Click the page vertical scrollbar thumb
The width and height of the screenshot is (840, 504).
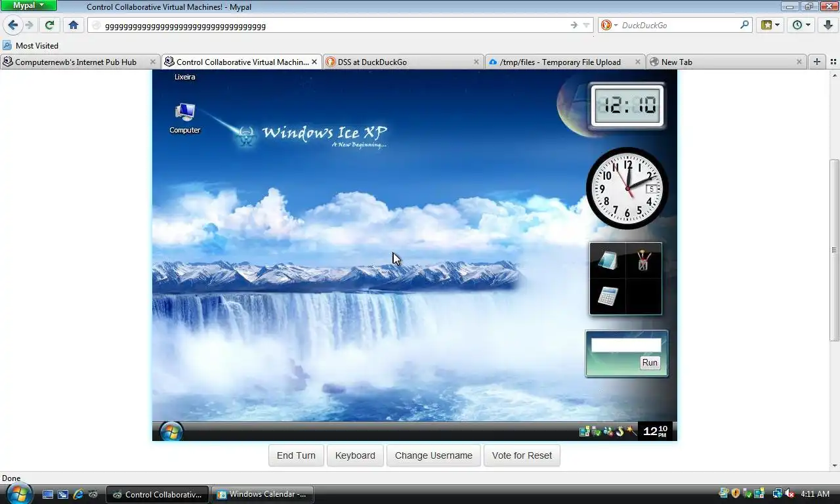[834, 250]
